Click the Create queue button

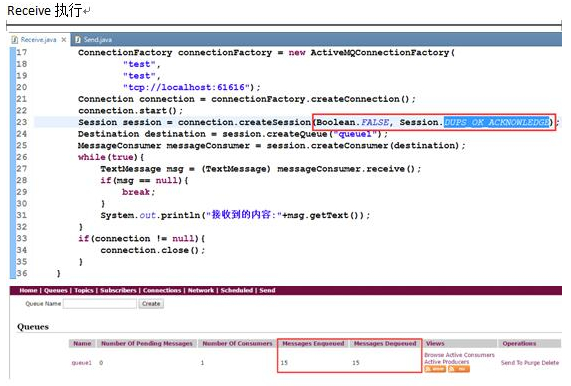coord(151,304)
